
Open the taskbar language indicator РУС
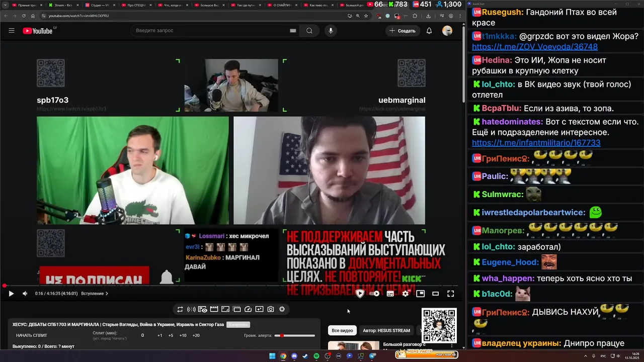[603, 356]
